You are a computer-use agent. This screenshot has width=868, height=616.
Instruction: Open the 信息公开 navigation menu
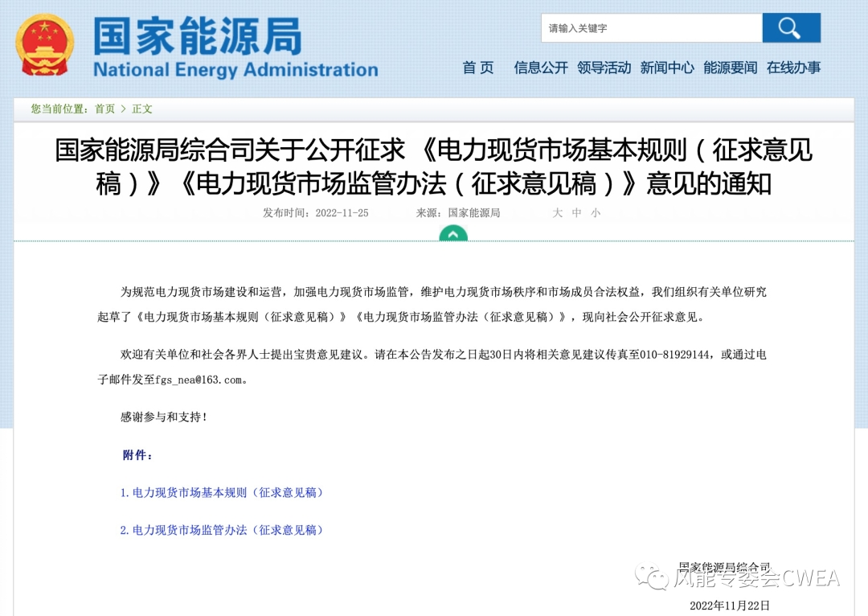click(541, 68)
